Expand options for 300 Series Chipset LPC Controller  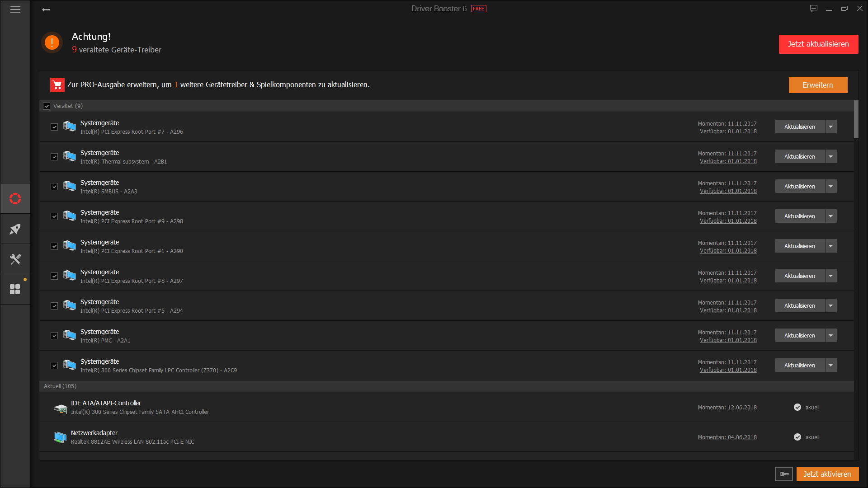(830, 365)
